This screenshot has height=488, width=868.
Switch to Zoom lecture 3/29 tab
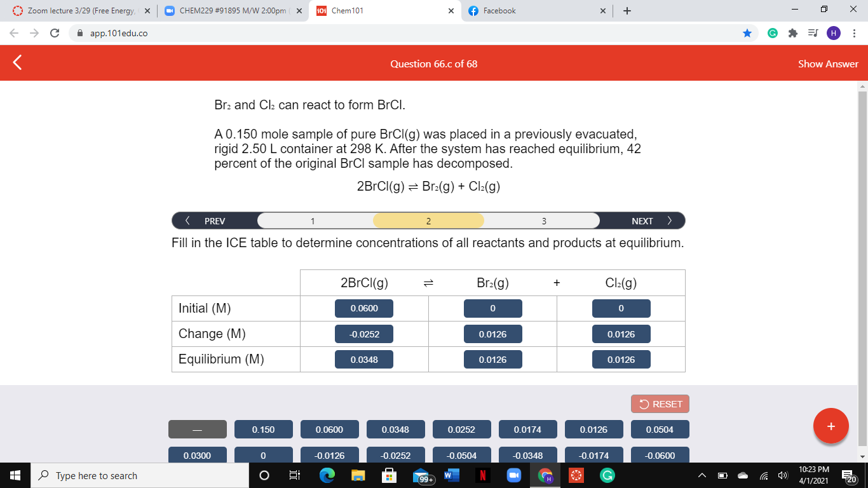pyautogui.click(x=81, y=11)
